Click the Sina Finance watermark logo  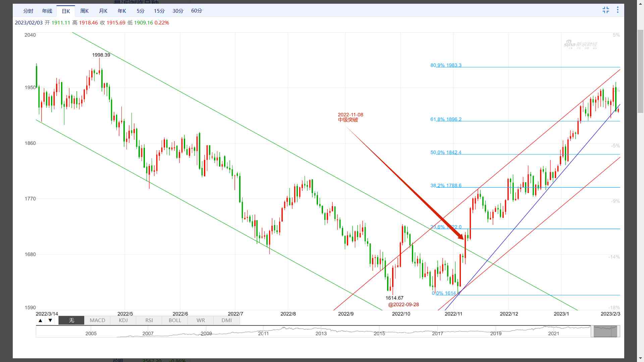[x=580, y=45]
